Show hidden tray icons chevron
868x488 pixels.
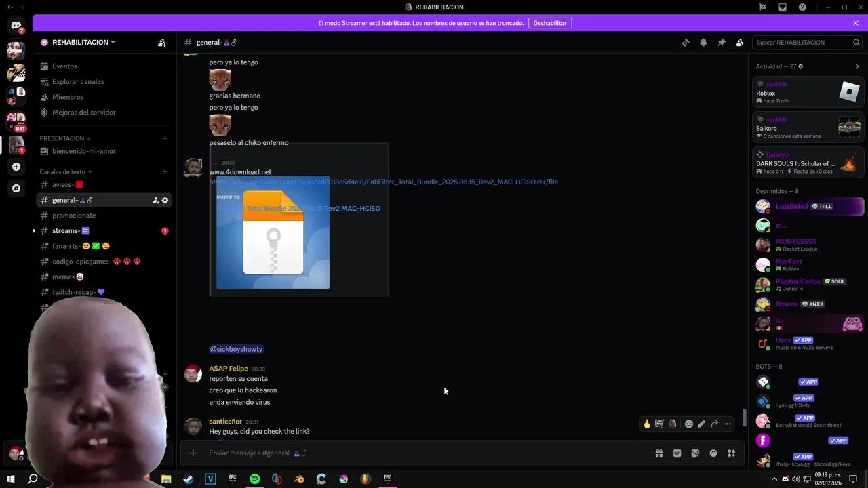[x=775, y=479]
